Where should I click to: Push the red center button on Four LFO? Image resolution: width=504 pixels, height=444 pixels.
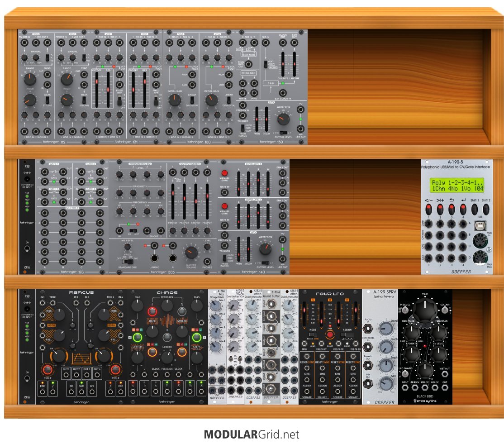(329, 334)
